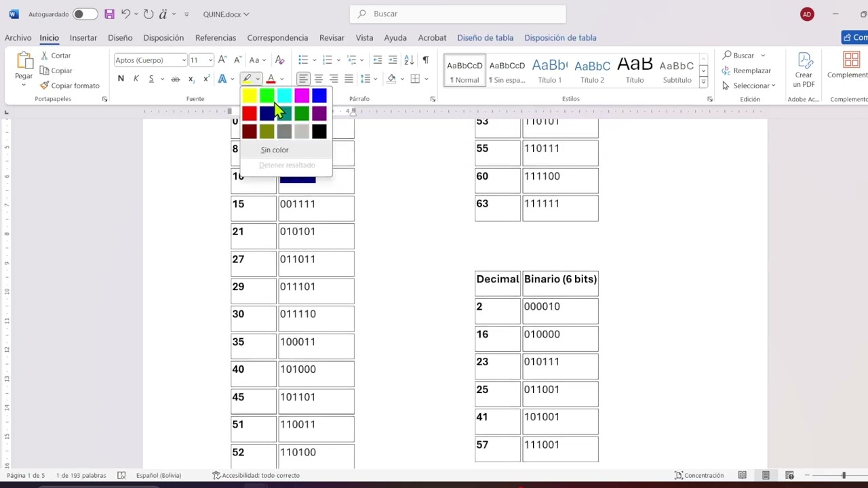Viewport: 868px width, 488px height.
Task: Open the font color dropdown arrow
Action: 282,79
